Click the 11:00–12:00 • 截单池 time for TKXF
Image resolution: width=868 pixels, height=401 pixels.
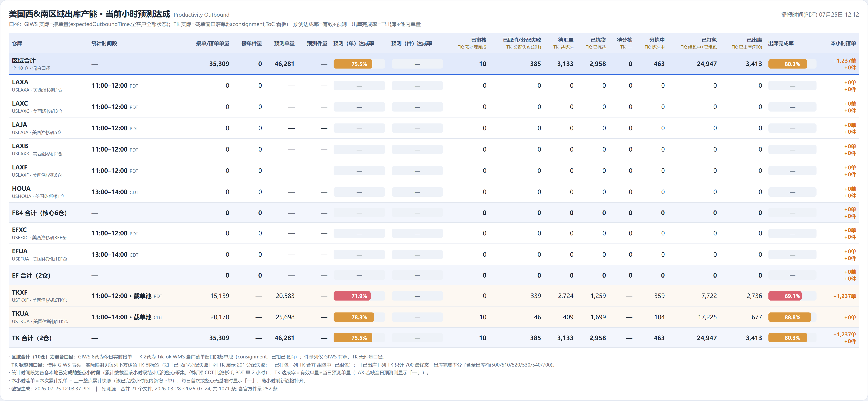click(x=121, y=296)
